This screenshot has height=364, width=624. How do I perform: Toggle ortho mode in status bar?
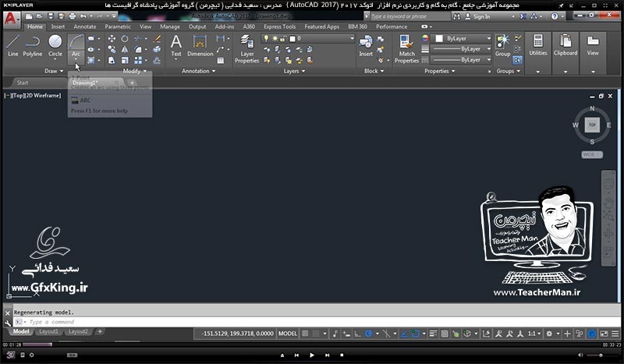click(x=358, y=334)
